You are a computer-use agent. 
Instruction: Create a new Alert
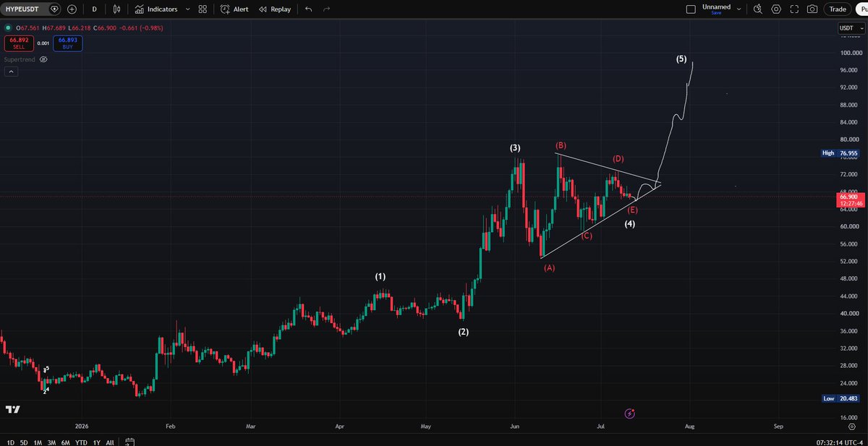click(x=234, y=9)
